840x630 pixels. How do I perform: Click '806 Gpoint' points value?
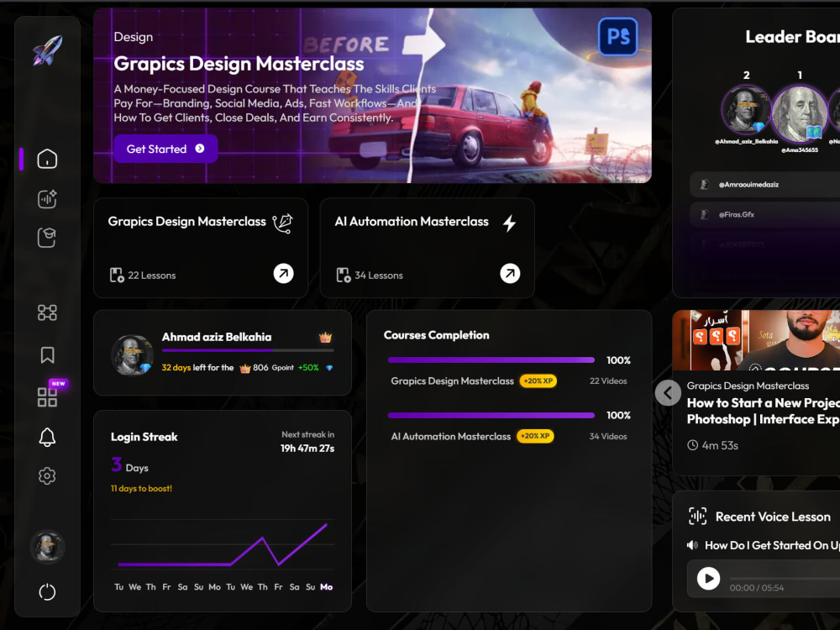[x=273, y=368]
